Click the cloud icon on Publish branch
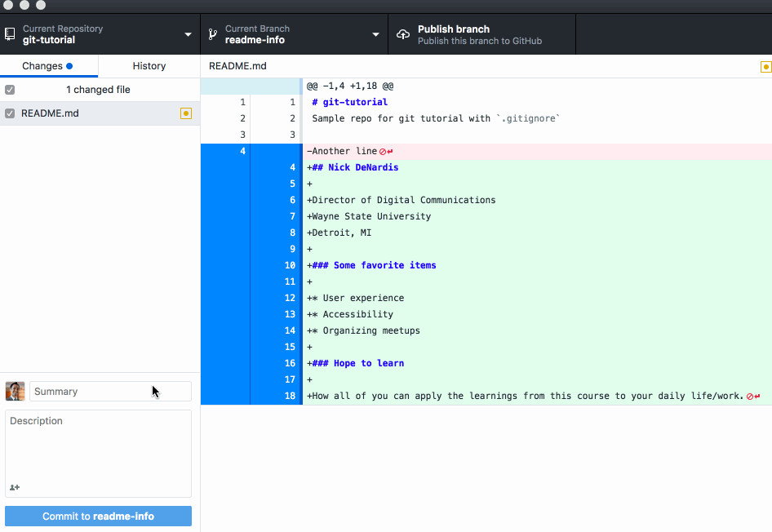 pos(402,33)
